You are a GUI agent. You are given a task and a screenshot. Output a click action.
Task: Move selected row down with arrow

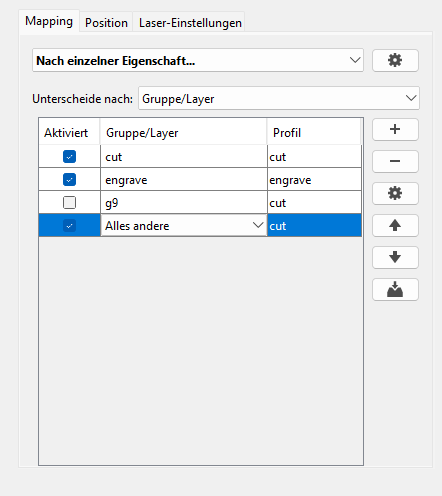(x=395, y=257)
